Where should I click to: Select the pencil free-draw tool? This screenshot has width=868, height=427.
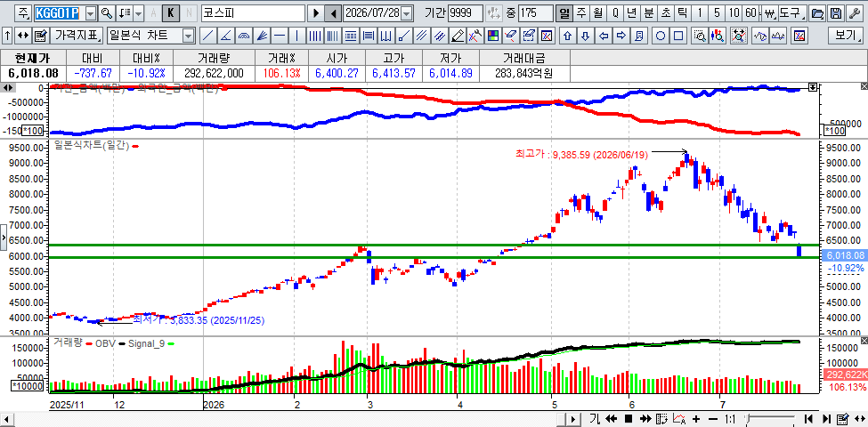[x=458, y=36]
